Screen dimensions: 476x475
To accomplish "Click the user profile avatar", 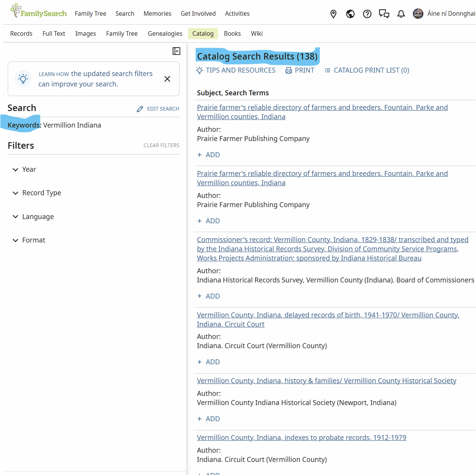I will [418, 14].
